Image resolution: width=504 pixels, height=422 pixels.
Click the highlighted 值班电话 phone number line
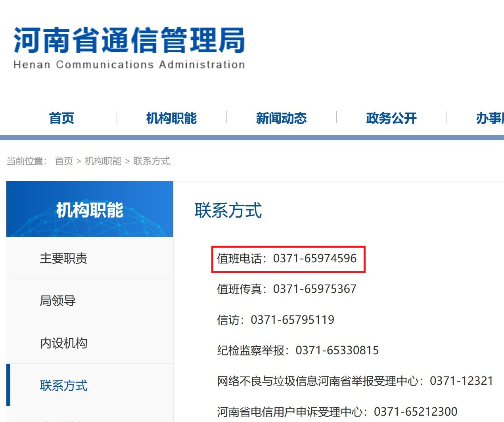click(x=287, y=259)
